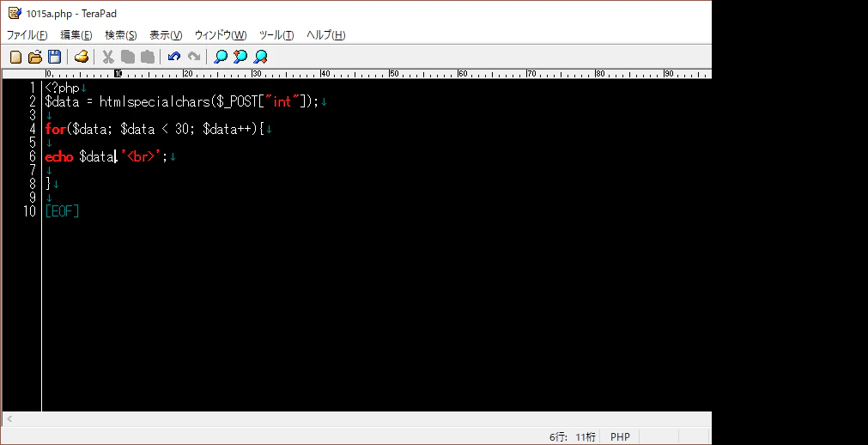This screenshot has height=445, width=868.
Task: Click the [EOF] marker on line 10
Action: pos(62,211)
